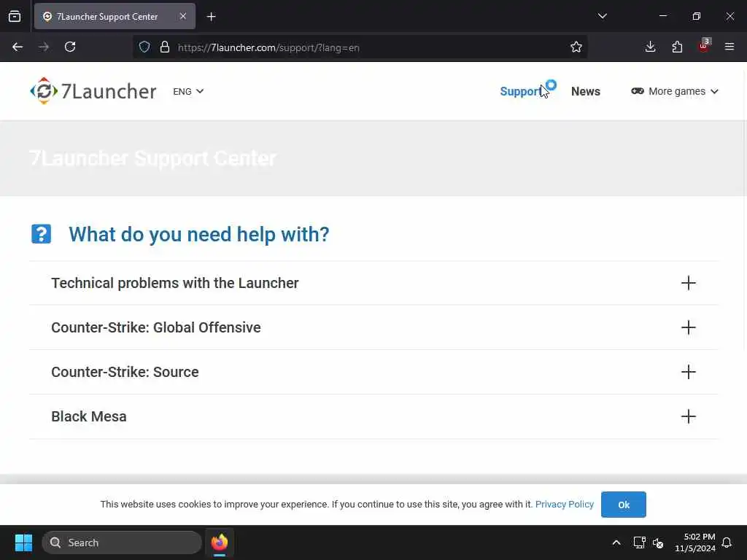Viewport: 747px width, 560px height.
Task: Open the Support page link
Action: [x=522, y=91]
